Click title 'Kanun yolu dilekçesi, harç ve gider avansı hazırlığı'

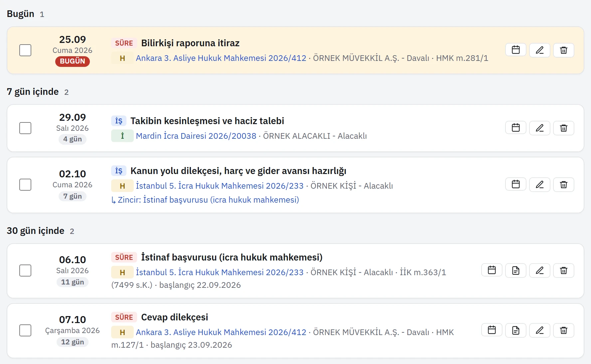coord(238,171)
